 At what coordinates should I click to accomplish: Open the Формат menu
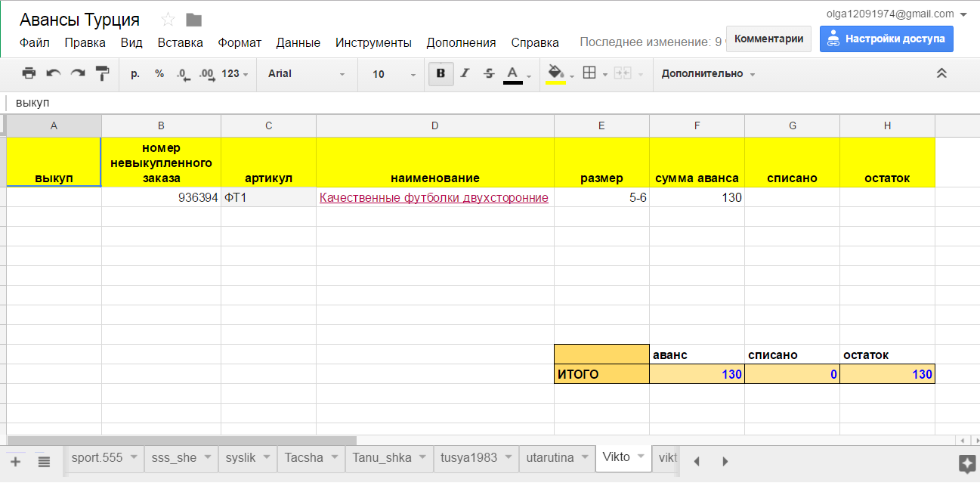[240, 43]
